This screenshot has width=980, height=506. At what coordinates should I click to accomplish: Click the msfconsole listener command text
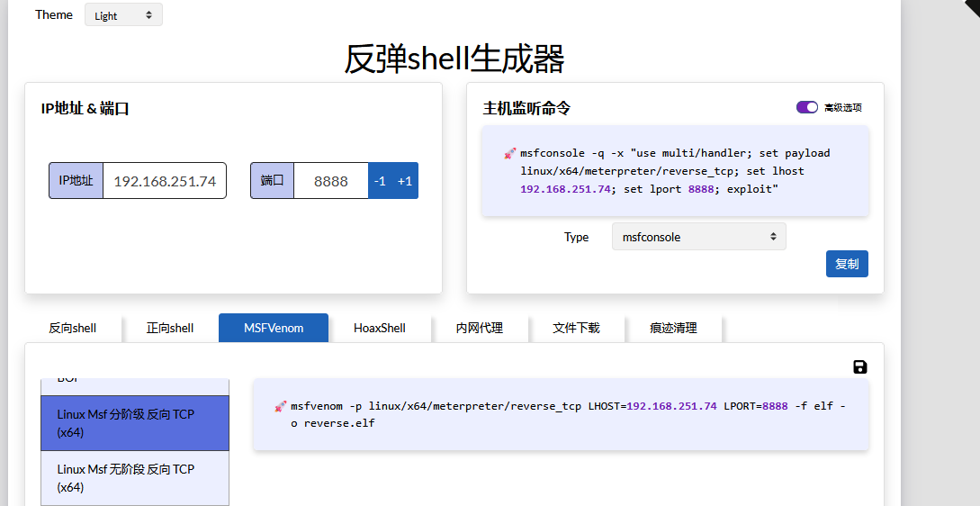(676, 171)
